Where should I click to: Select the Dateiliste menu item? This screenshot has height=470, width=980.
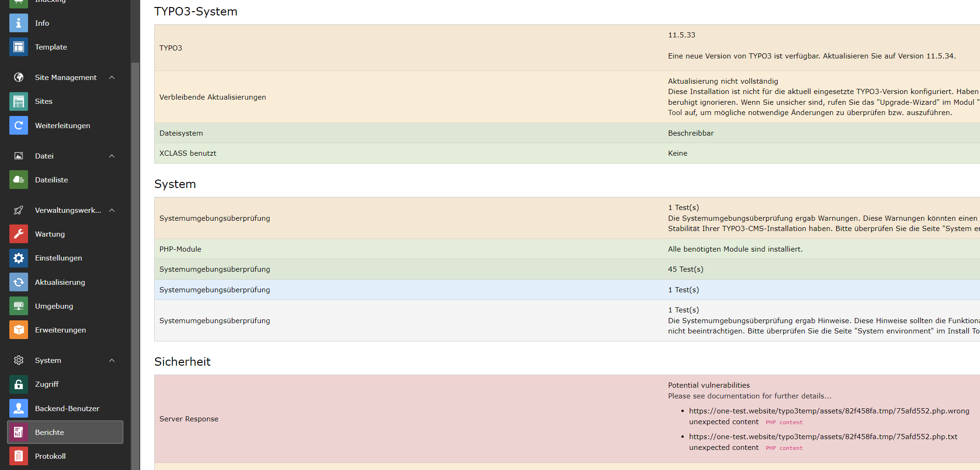65,180
